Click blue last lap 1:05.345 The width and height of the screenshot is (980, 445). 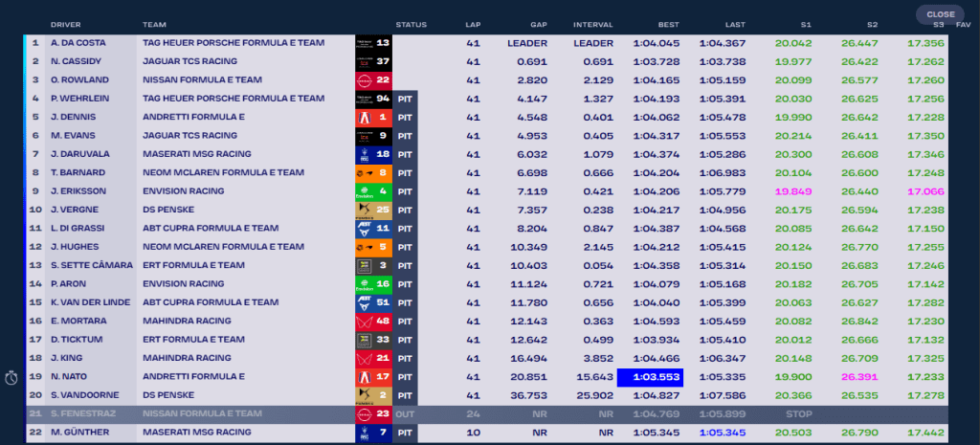(723, 433)
